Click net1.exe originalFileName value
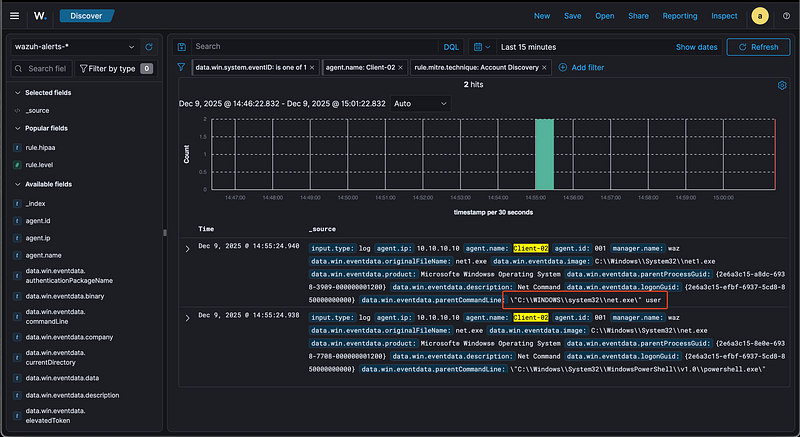The image size is (800, 437). point(471,261)
